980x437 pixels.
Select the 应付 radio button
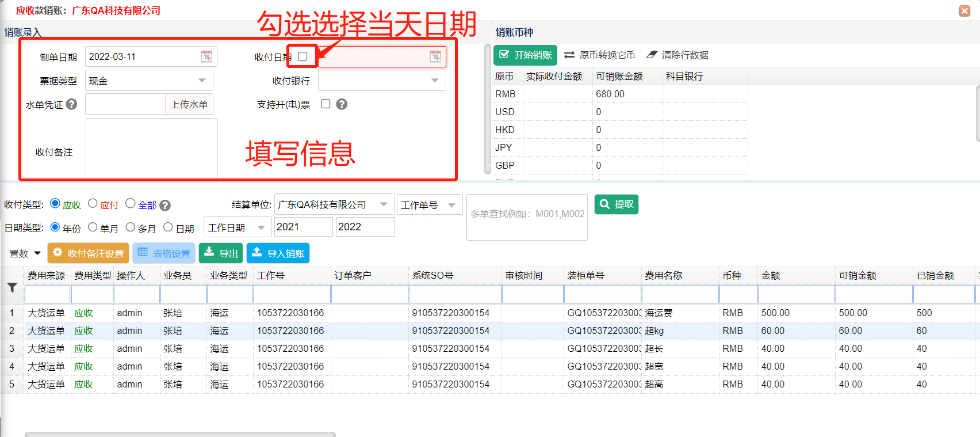pyautogui.click(x=93, y=204)
